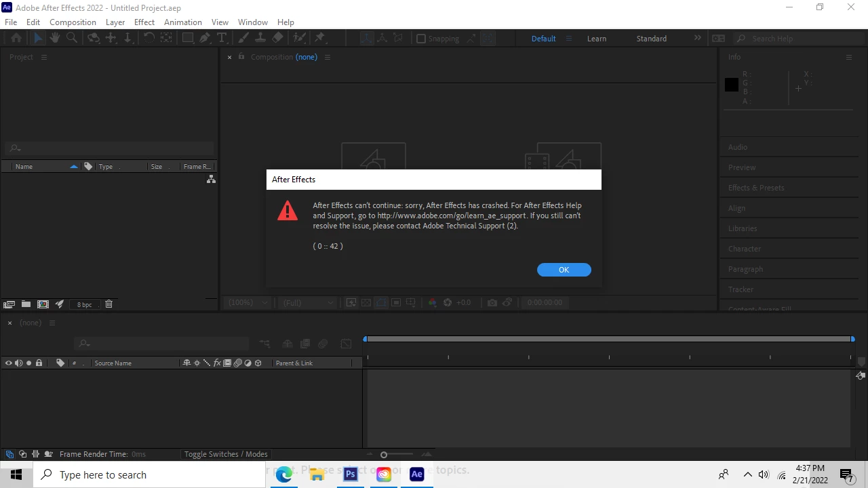The height and width of the screenshot is (488, 868).
Task: Open the Layer menu
Action: (x=115, y=22)
